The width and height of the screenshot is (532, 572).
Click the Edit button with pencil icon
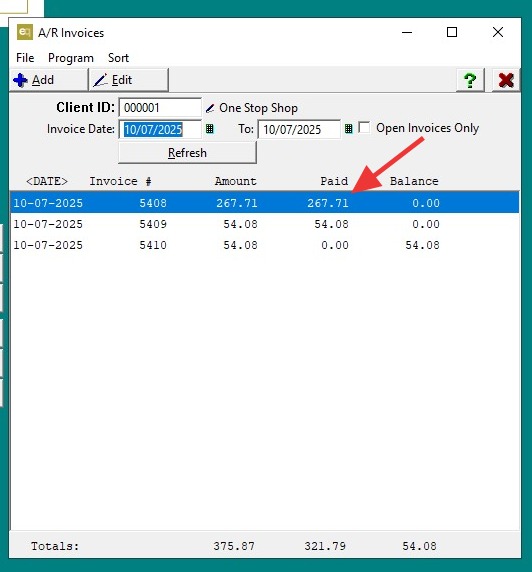pos(128,80)
